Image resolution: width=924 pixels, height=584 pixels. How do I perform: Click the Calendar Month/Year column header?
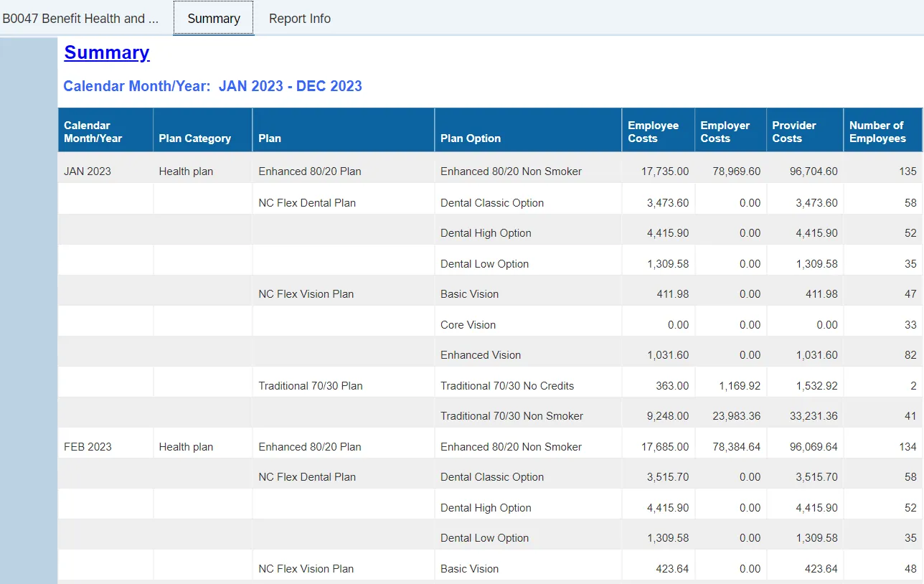[93, 131]
